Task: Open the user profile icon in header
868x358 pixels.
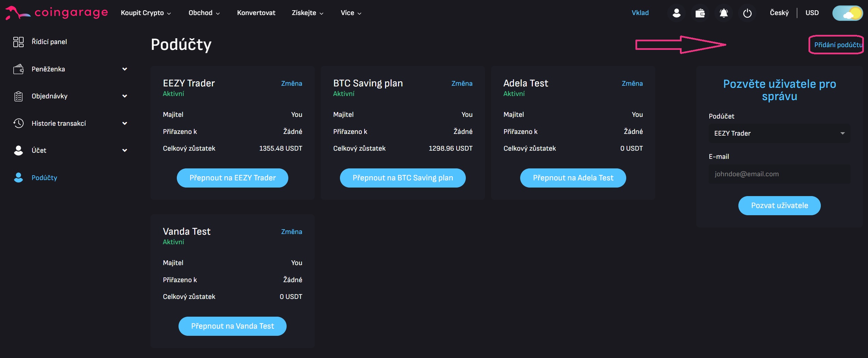Action: point(676,13)
